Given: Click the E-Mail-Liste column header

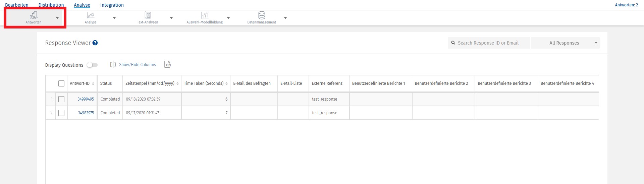Looking at the screenshot, I should [x=291, y=83].
